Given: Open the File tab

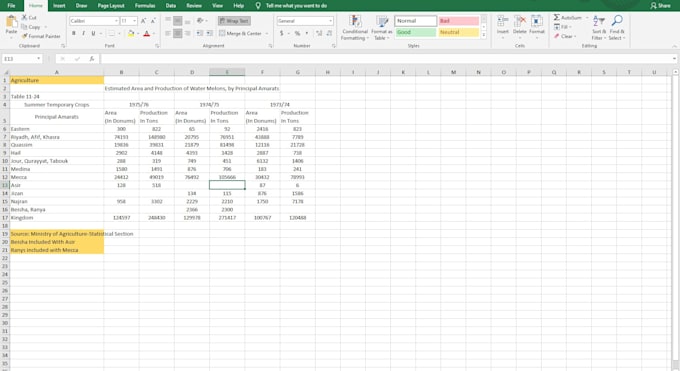Looking at the screenshot, I should point(11,6).
